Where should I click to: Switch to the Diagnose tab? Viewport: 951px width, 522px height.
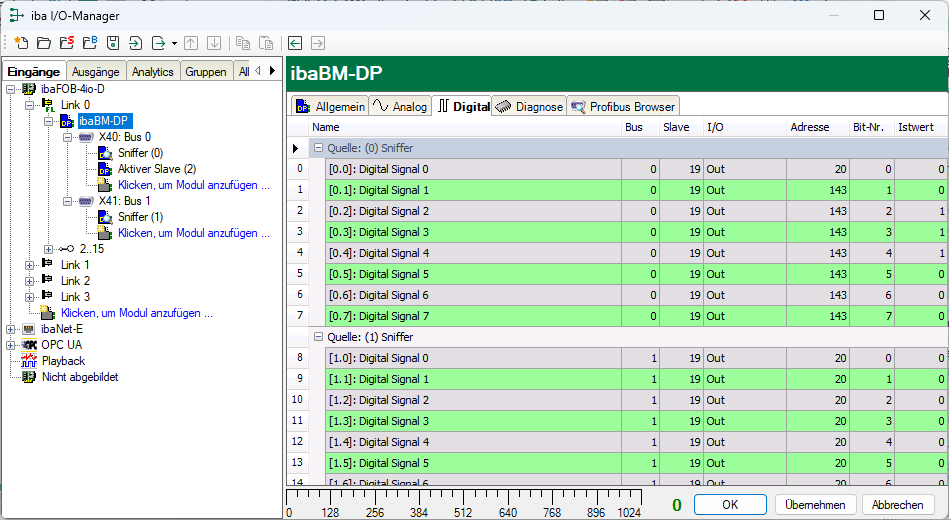[529, 106]
